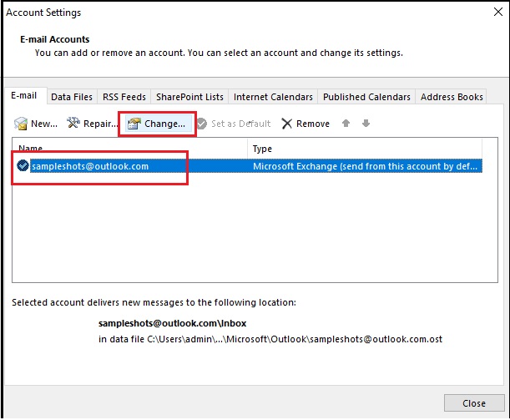Screen dimensions: 510x420
Task: Click the Repair... label text
Action: (x=100, y=124)
